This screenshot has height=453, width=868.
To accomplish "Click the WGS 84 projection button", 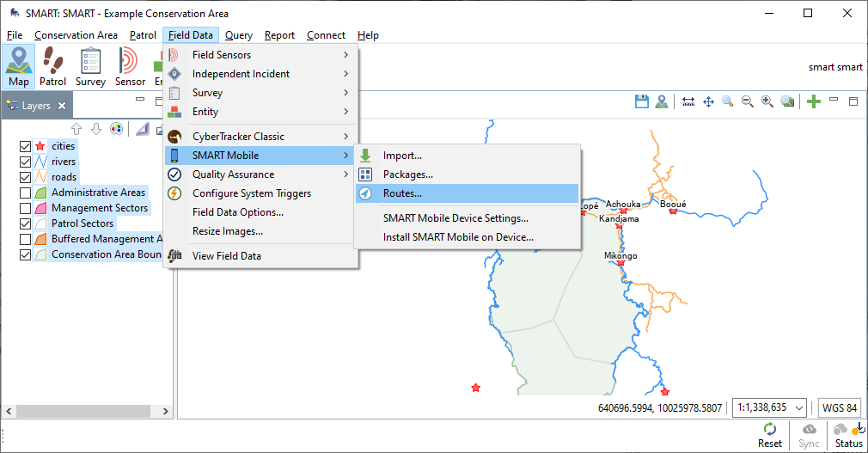I will pyautogui.click(x=839, y=407).
